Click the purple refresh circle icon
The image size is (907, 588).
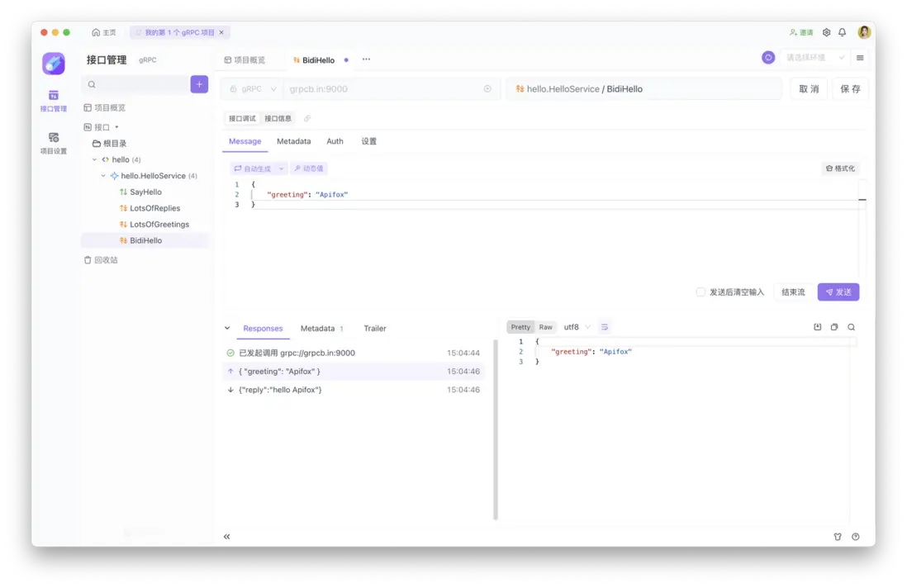(x=768, y=58)
